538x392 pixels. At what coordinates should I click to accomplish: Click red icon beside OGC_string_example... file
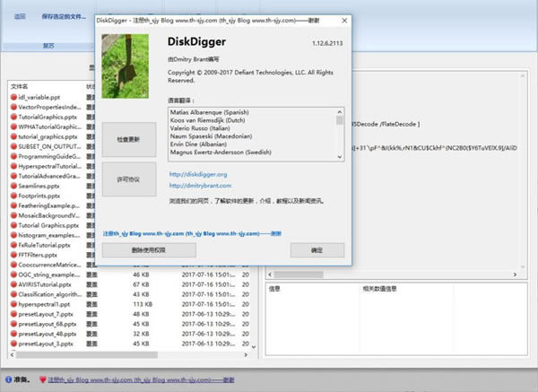pos(13,274)
